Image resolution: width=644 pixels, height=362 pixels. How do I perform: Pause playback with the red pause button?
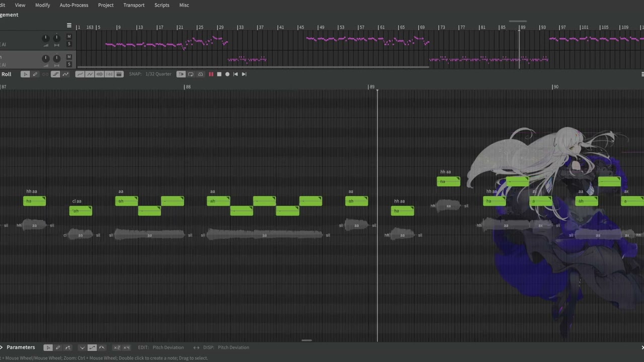point(211,74)
